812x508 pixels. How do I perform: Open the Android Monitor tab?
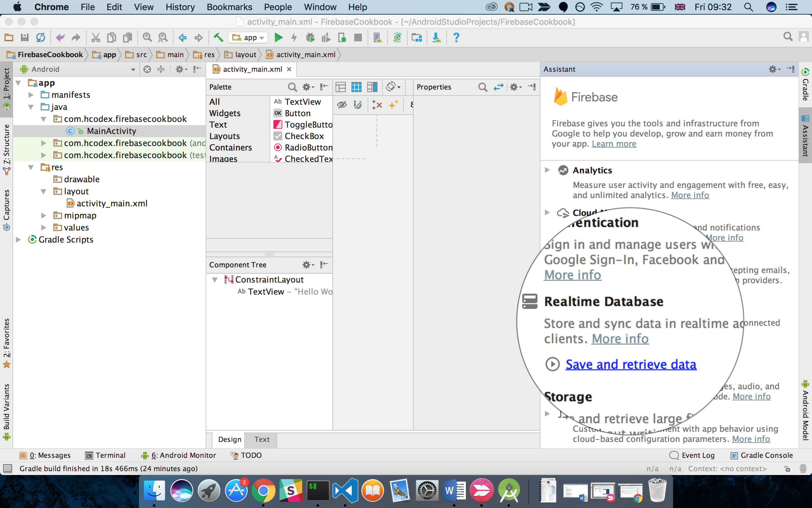[179, 455]
